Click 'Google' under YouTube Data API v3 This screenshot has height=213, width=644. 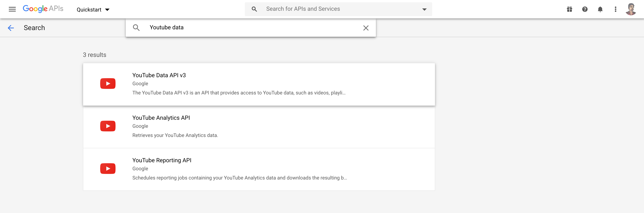click(140, 84)
